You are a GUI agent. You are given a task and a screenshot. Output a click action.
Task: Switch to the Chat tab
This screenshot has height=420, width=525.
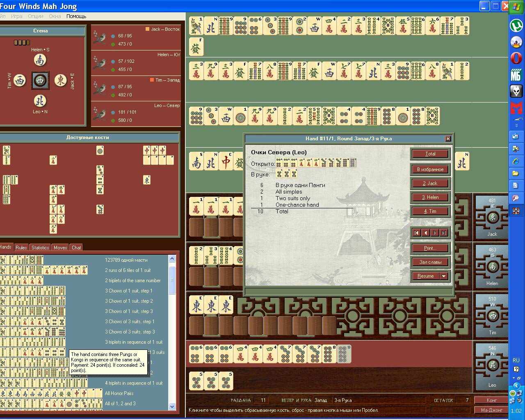click(x=76, y=247)
